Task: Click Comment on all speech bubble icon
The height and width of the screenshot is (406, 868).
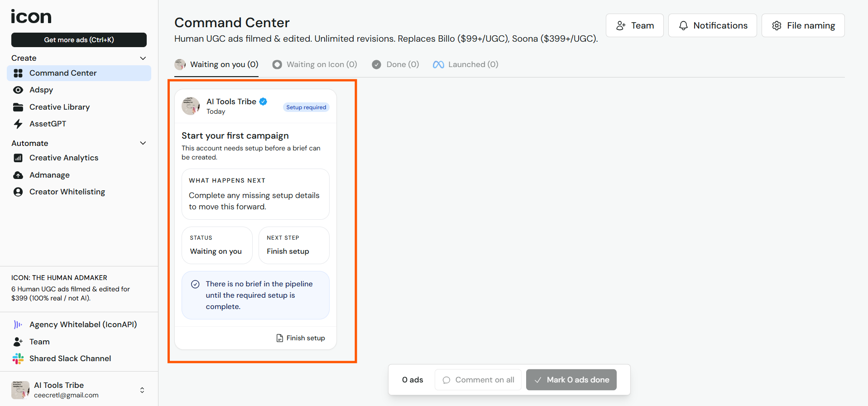Action: pyautogui.click(x=446, y=380)
